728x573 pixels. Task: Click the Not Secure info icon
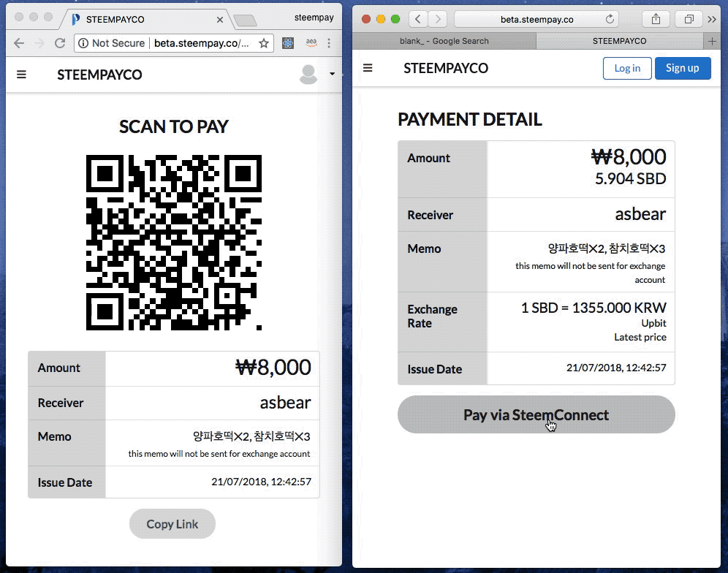click(x=83, y=43)
